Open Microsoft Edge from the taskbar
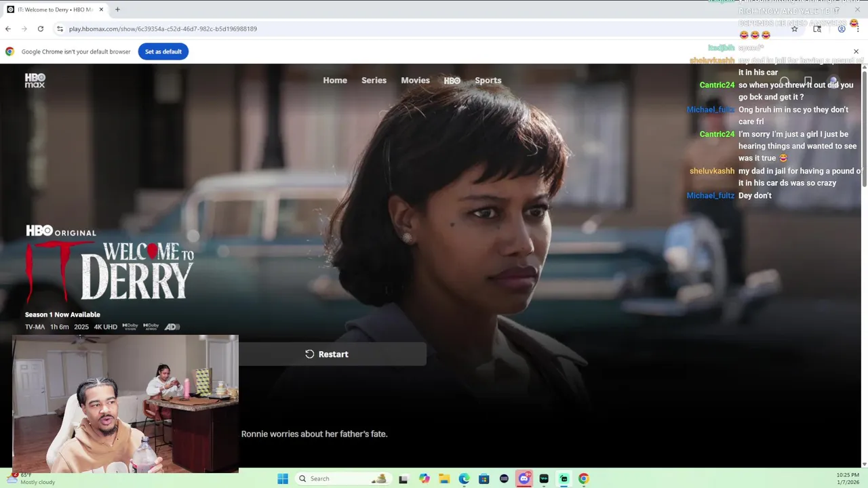 (464, 479)
